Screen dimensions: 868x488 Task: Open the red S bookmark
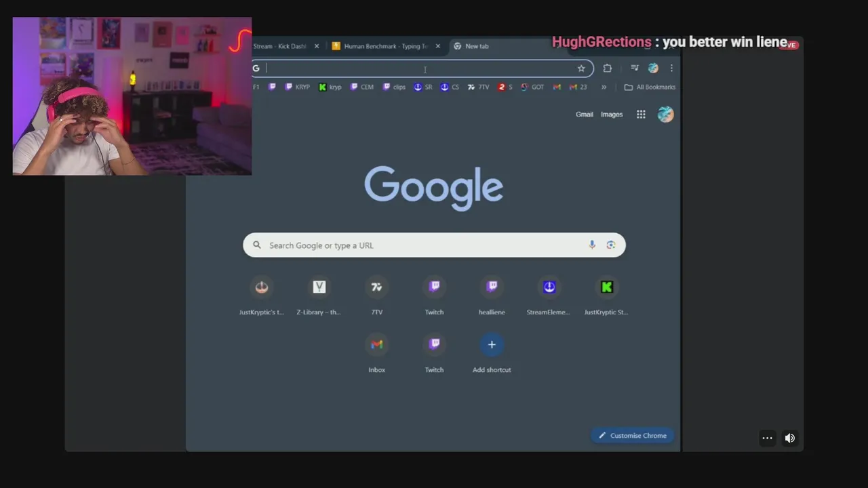505,87
